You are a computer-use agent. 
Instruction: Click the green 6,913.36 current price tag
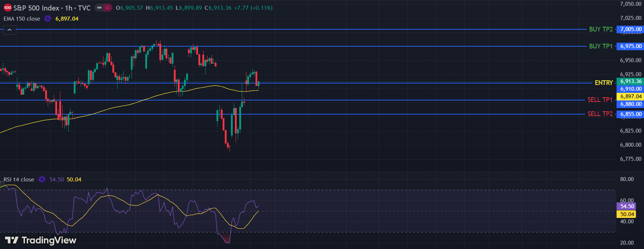click(631, 81)
